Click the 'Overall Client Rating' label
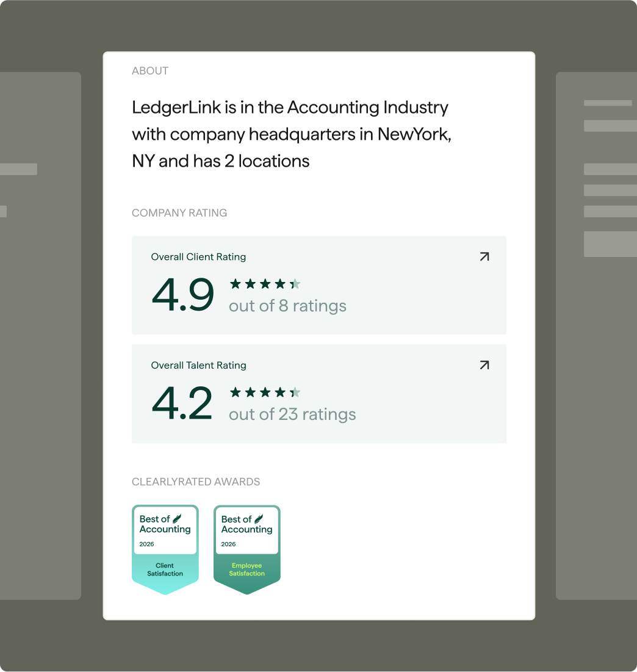Screen dimensions: 637x672 198,257
